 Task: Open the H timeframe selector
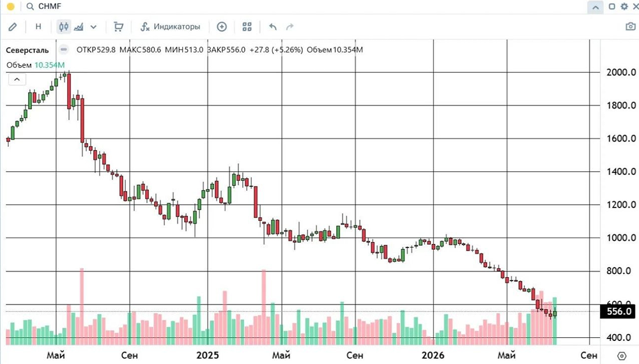[38, 27]
